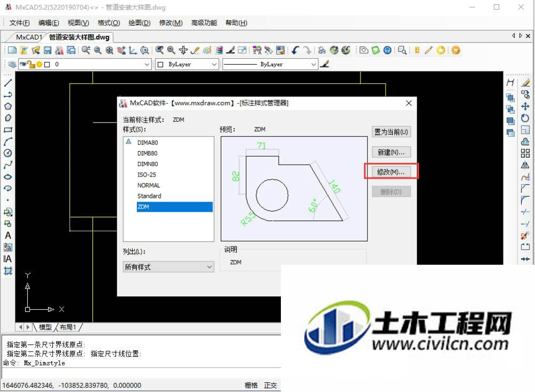This screenshot has width=535, height=392.
Task: Click the 新建(N)... button
Action: 391,152
